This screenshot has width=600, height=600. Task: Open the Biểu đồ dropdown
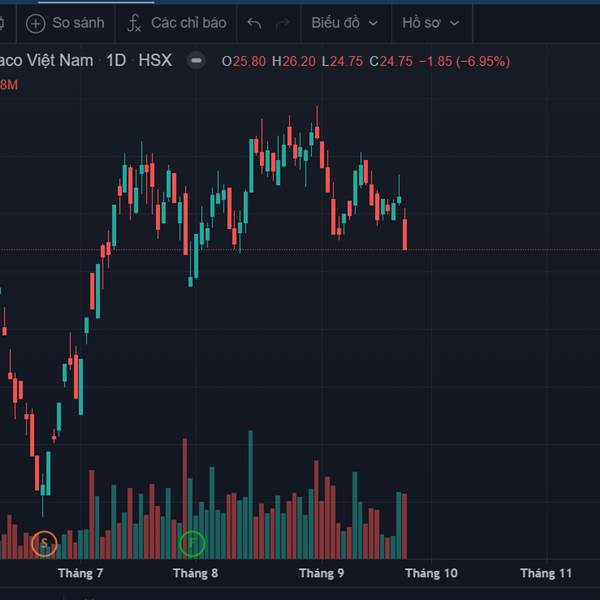[x=345, y=23]
